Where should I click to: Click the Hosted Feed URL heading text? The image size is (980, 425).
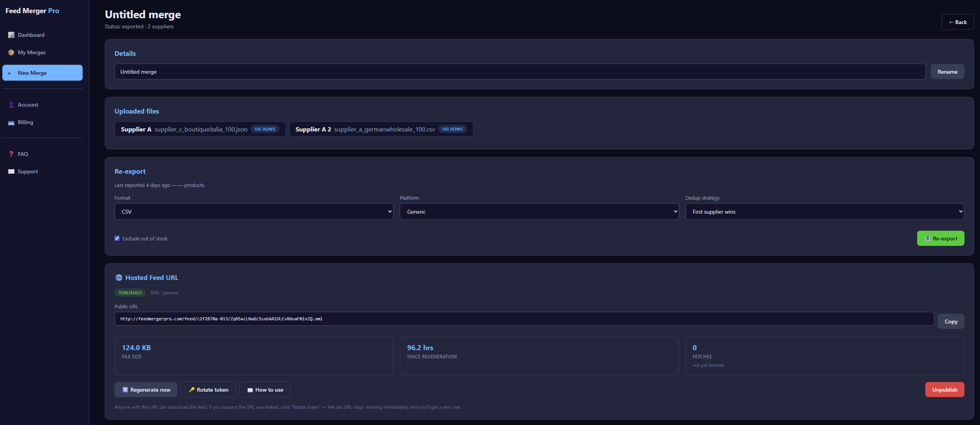pos(152,278)
